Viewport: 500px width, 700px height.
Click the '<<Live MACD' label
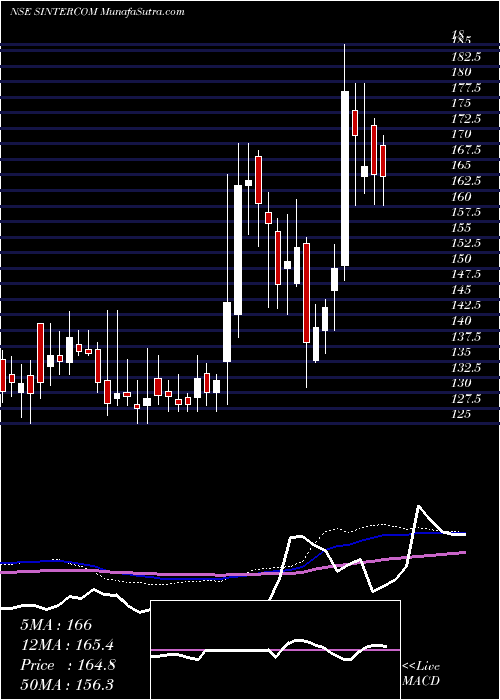coord(421,674)
